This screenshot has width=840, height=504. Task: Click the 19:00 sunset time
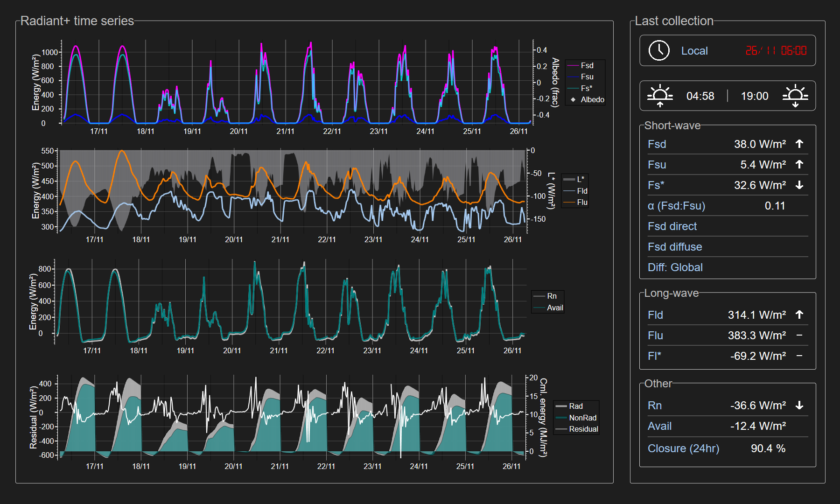754,96
